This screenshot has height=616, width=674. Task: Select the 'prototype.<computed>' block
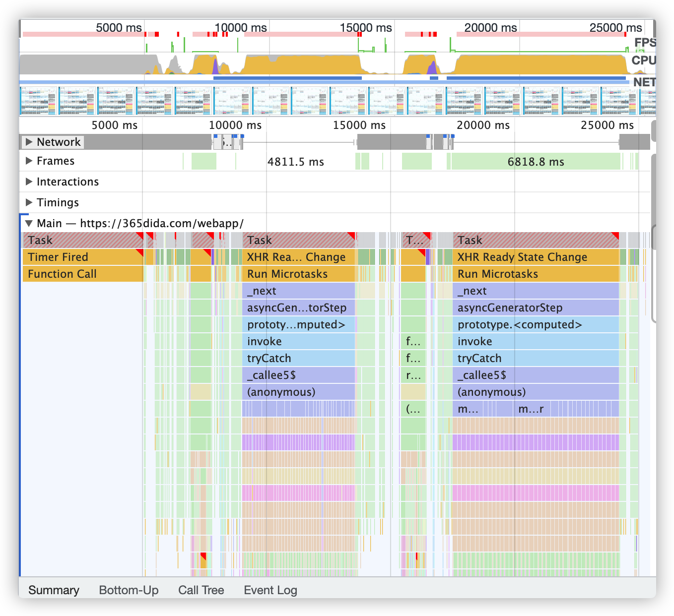[x=536, y=324]
